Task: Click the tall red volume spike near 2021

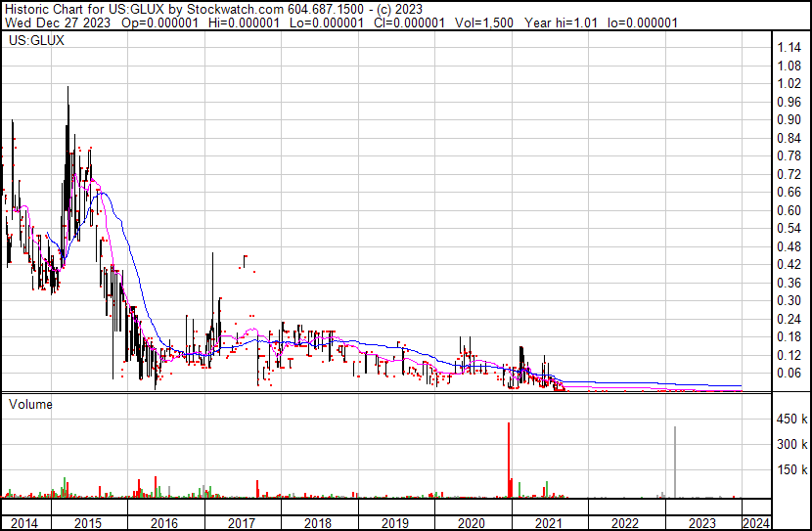Action: click(x=510, y=458)
